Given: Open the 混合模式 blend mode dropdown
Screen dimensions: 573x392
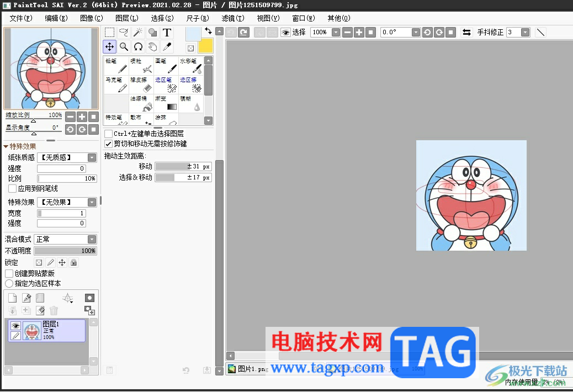Looking at the screenshot, I should (92, 239).
